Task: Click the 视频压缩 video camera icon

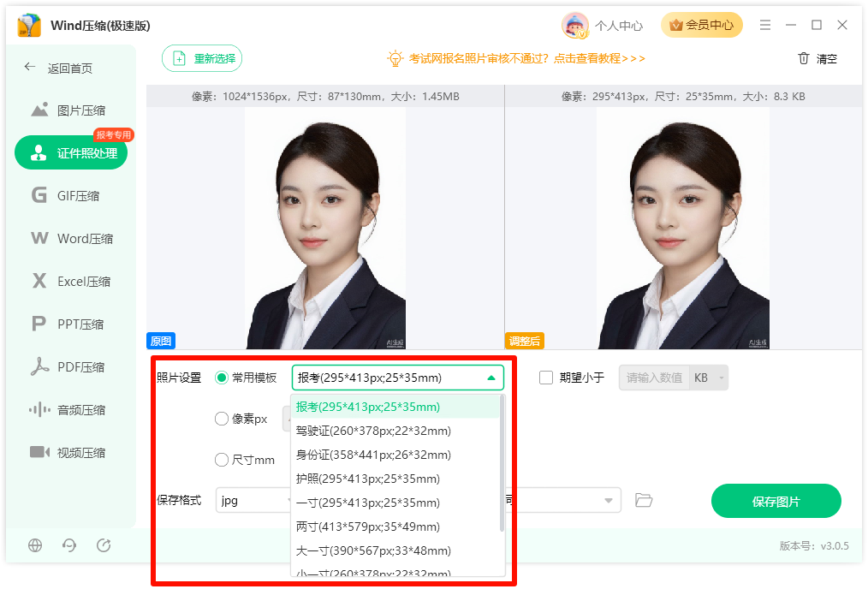Action: click(x=39, y=452)
